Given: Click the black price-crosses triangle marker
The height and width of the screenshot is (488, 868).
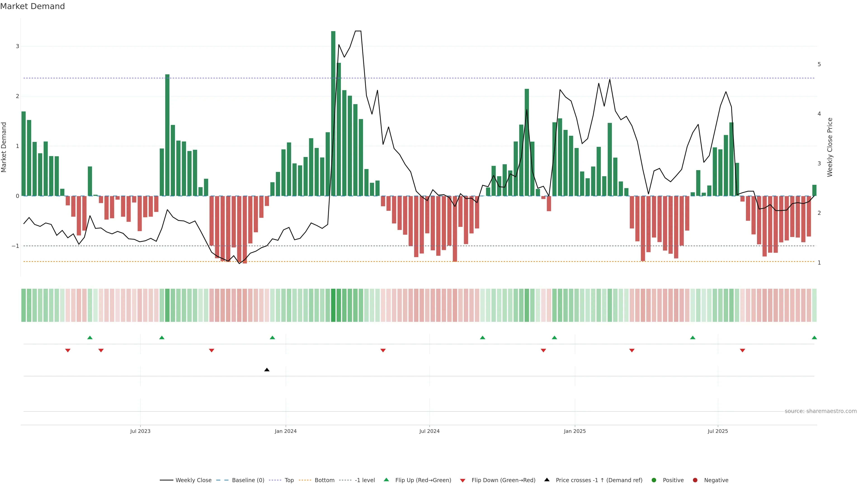Looking at the screenshot, I should tap(267, 370).
